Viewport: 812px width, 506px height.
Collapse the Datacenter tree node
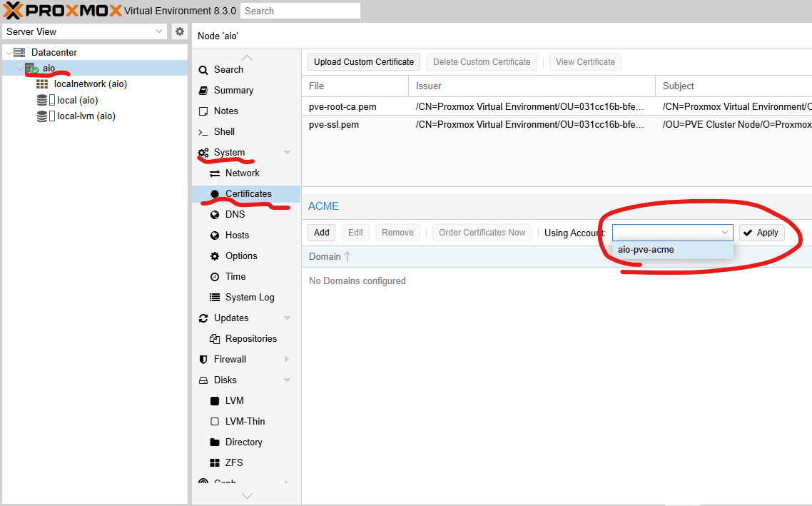tap(9, 53)
